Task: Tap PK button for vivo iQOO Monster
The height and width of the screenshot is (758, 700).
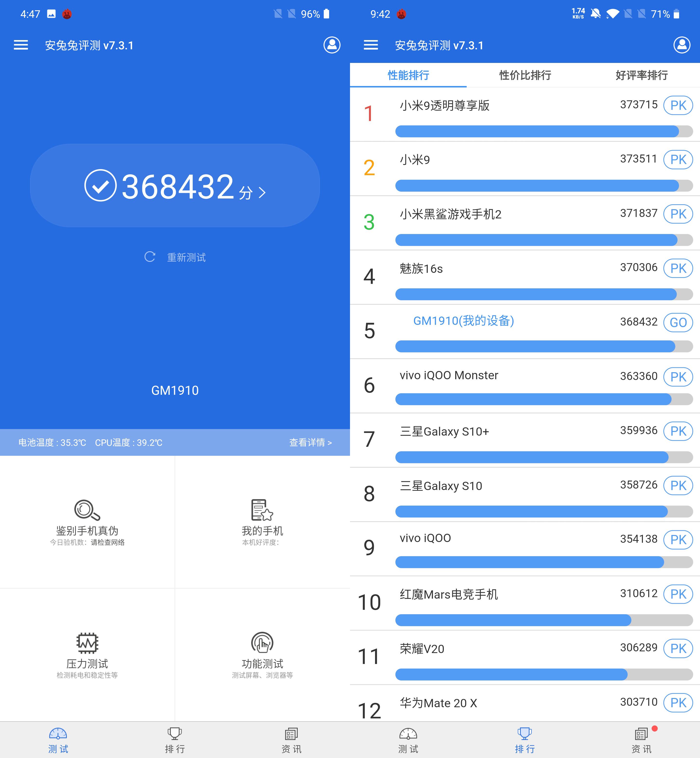Action: [x=678, y=377]
